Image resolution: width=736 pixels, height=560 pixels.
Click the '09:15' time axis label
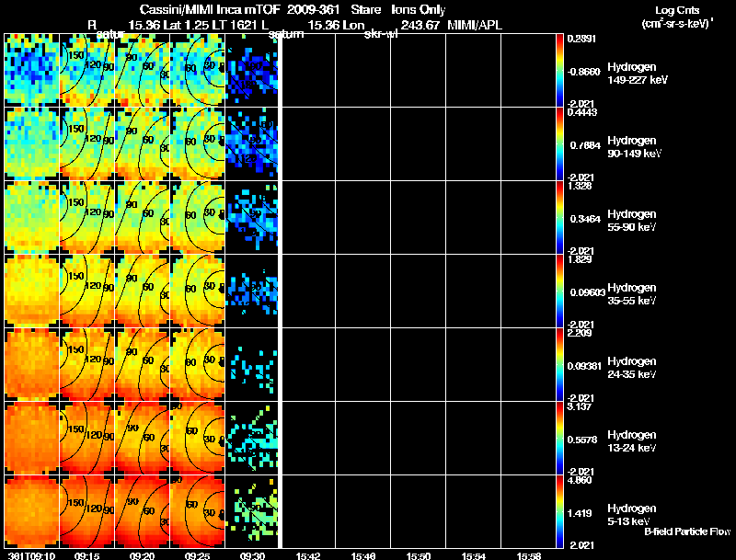click(x=86, y=556)
